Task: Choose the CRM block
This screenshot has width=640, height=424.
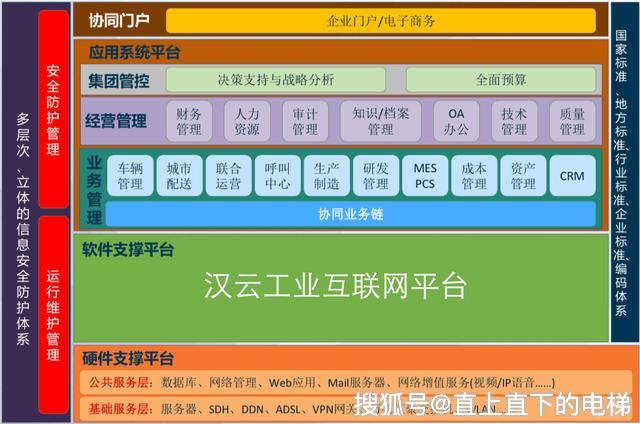Action: click(572, 175)
